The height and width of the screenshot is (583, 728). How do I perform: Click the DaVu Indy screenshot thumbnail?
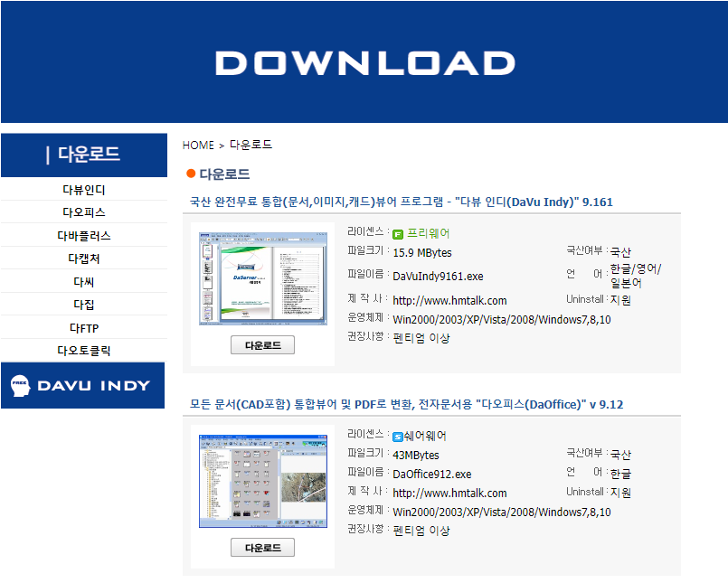pyautogui.click(x=263, y=278)
